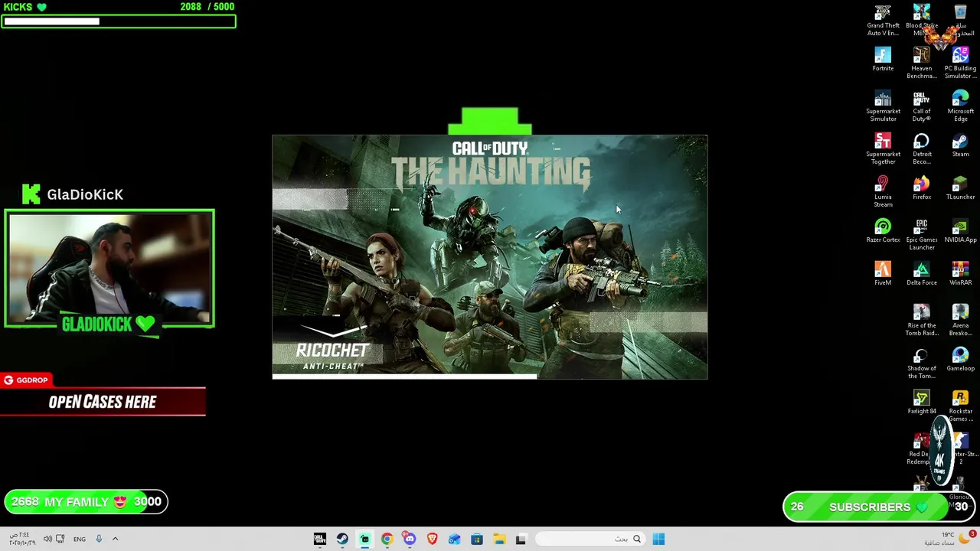The width and height of the screenshot is (980, 551).
Task: Open Grand Theft Auto V desktop shortcut
Action: click(x=883, y=21)
